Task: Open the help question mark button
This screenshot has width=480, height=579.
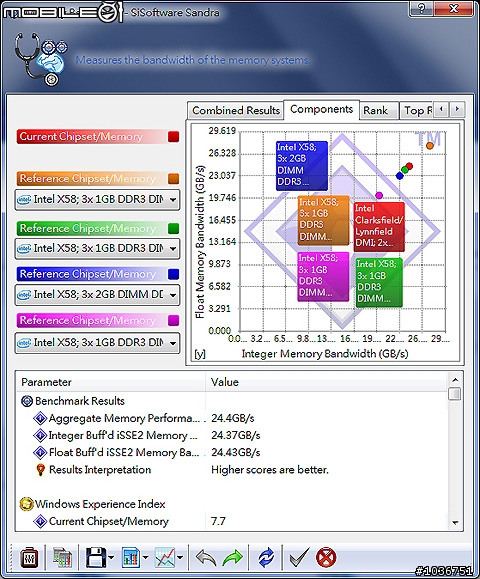Action: 421,8
